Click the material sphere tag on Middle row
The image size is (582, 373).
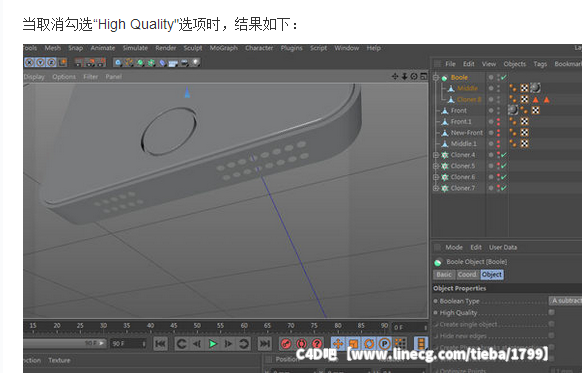pos(535,88)
